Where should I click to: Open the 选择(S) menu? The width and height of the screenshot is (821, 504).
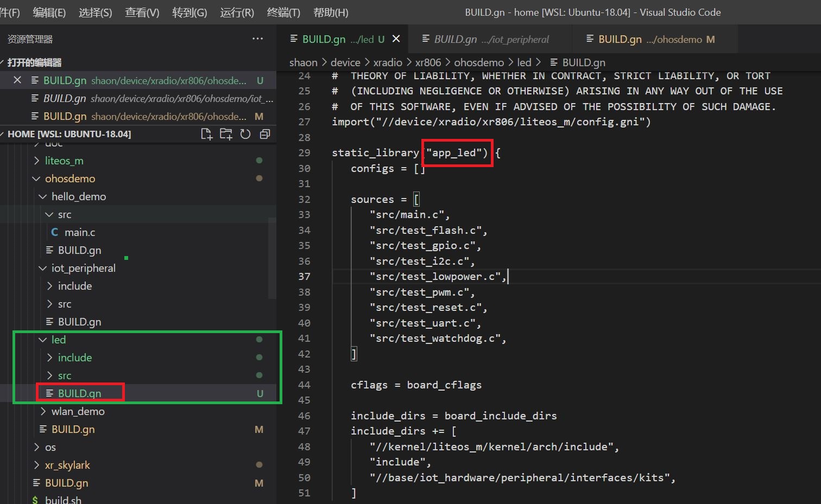(x=95, y=12)
